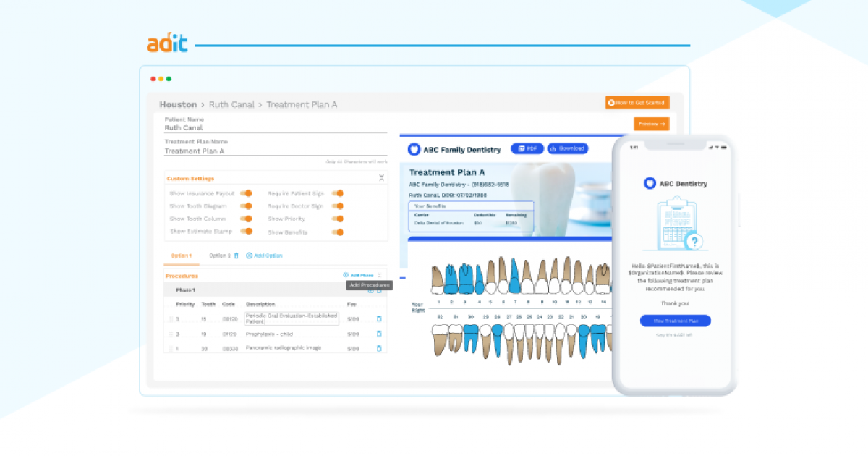Click the Tooth column header
Viewport: 868px width, 456px height.
click(x=208, y=304)
